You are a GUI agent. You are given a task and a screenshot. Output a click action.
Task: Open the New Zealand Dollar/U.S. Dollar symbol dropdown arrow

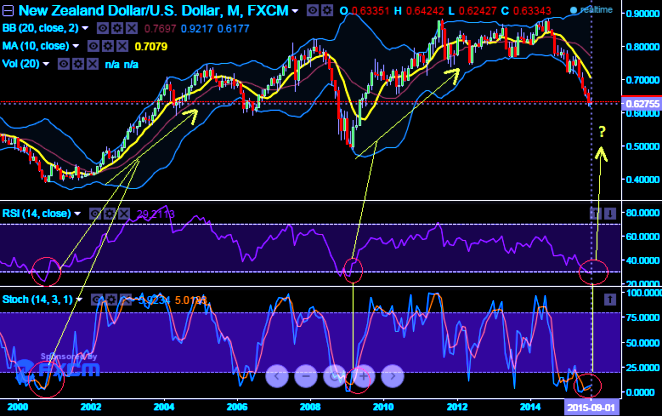295,11
